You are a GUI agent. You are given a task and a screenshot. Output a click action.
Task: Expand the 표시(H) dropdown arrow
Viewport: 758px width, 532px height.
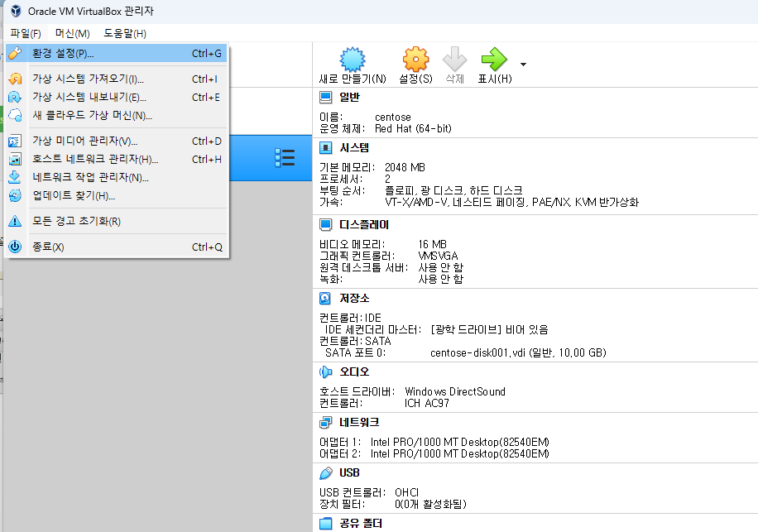(523, 64)
